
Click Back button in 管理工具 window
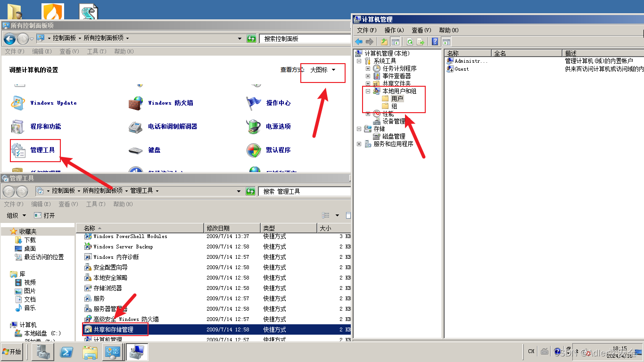click(x=9, y=191)
